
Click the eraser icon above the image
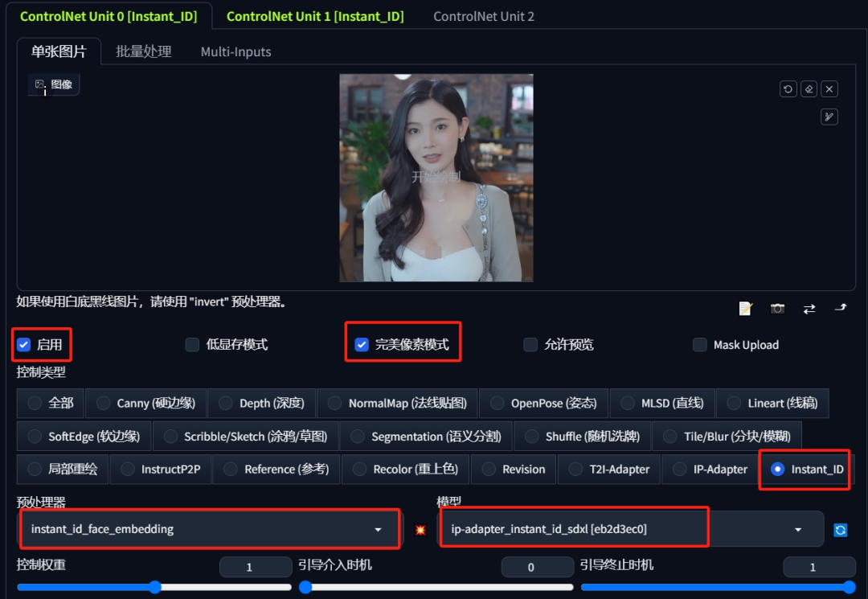809,89
